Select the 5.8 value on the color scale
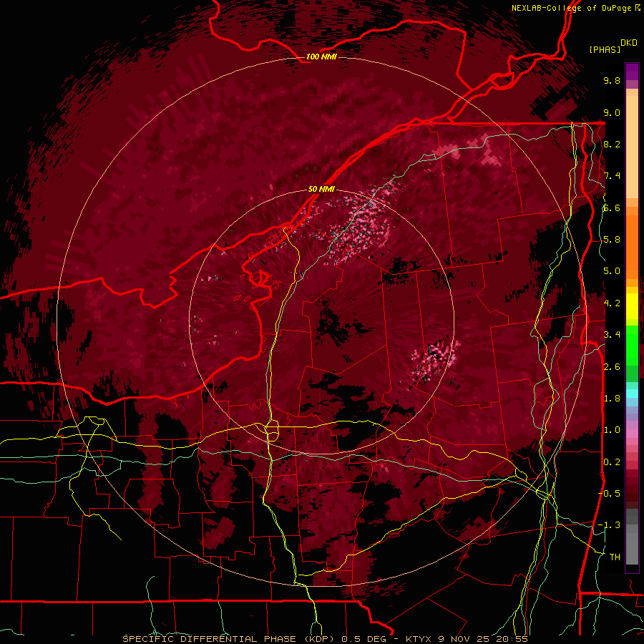This screenshot has width=644, height=644. tap(612, 240)
